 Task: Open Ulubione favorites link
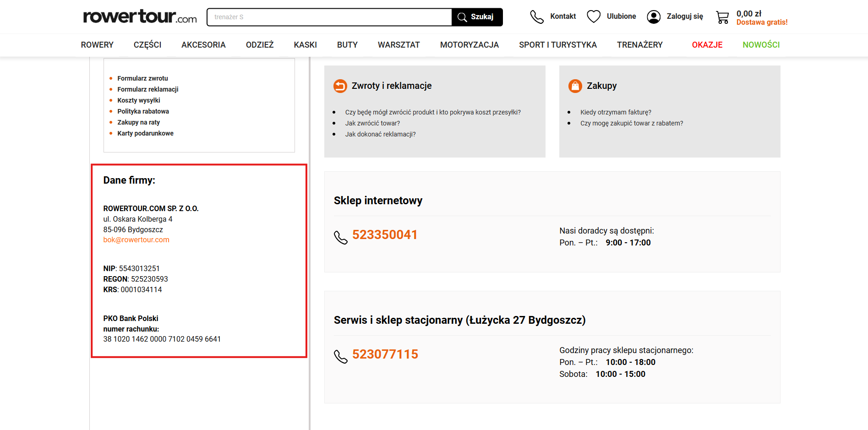[x=622, y=16]
